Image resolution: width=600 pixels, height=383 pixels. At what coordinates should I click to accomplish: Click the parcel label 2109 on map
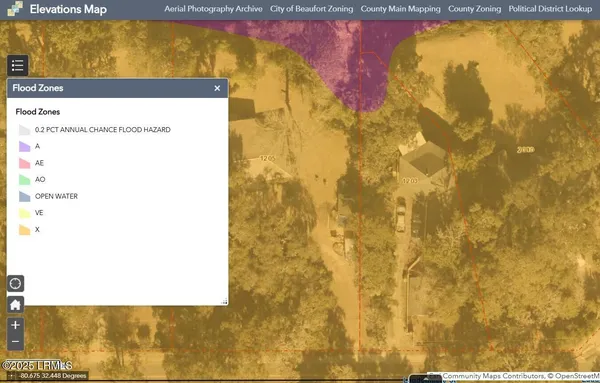525,150
